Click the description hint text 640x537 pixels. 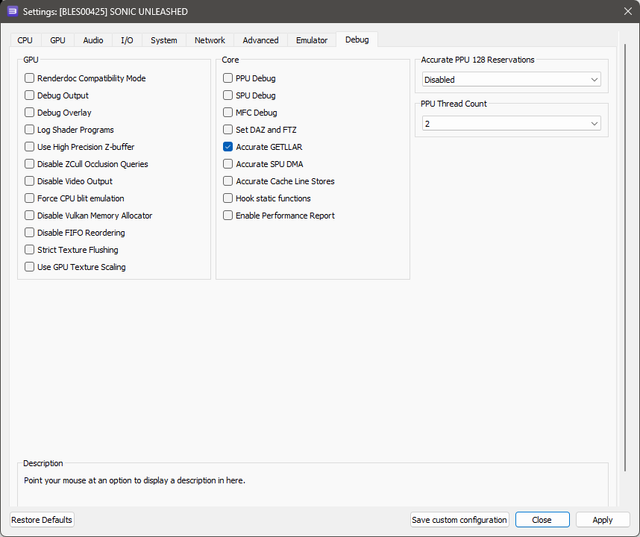pyautogui.click(x=134, y=480)
